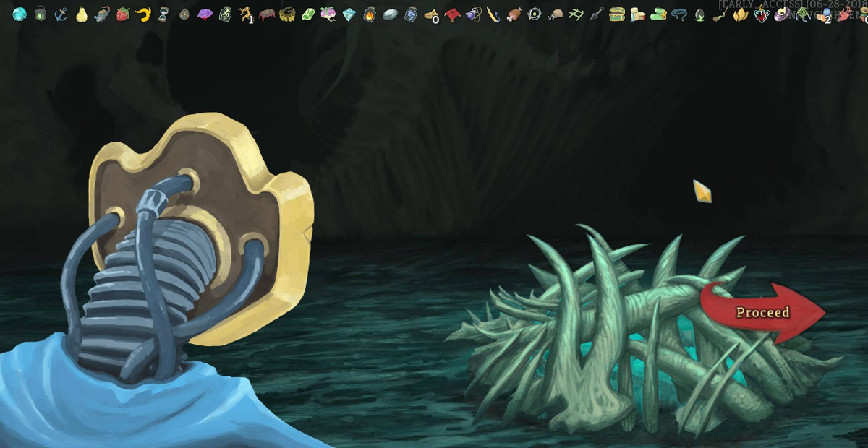Screen dimensions: 868x448
Task: Select the purple Ornamental Fan relic
Action: pos(205,14)
